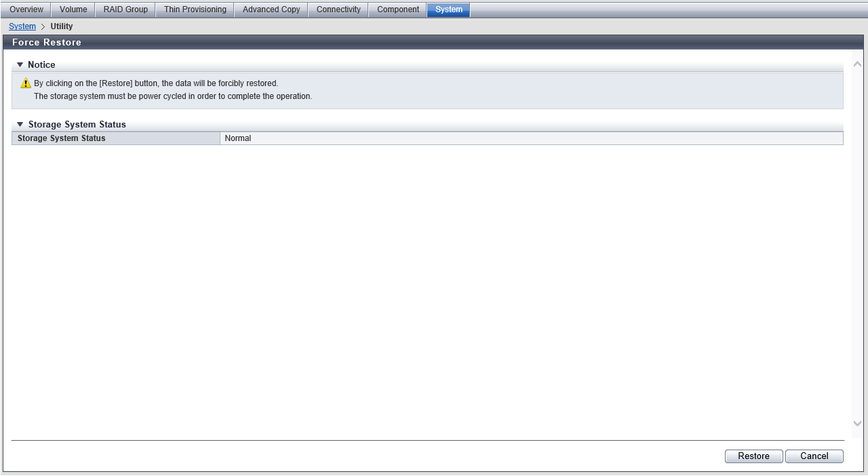Cancel the force restore operation
This screenshot has width=868, height=476.
pyautogui.click(x=814, y=456)
